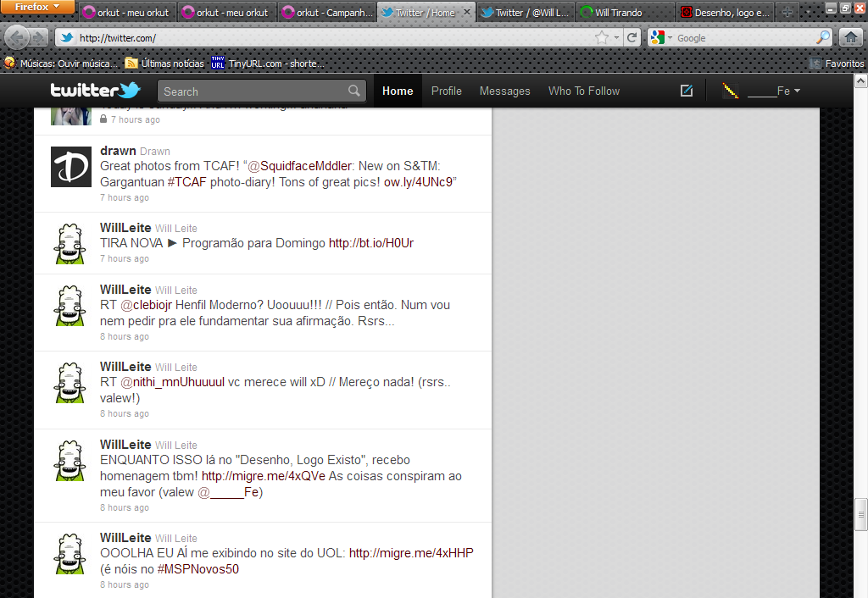
Task: Click WillLeite name on TIRA NOVA tweet
Action: point(125,227)
